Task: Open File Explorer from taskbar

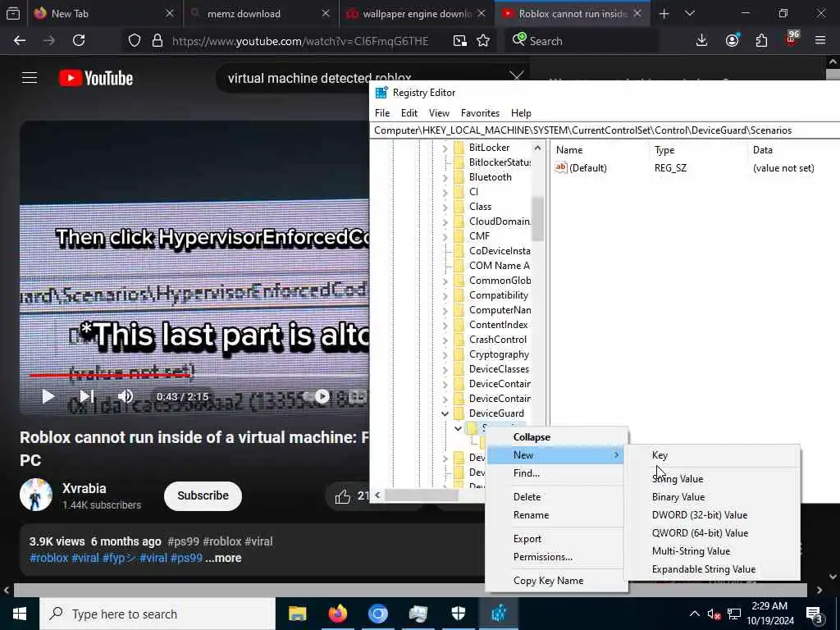Action: tap(297, 614)
